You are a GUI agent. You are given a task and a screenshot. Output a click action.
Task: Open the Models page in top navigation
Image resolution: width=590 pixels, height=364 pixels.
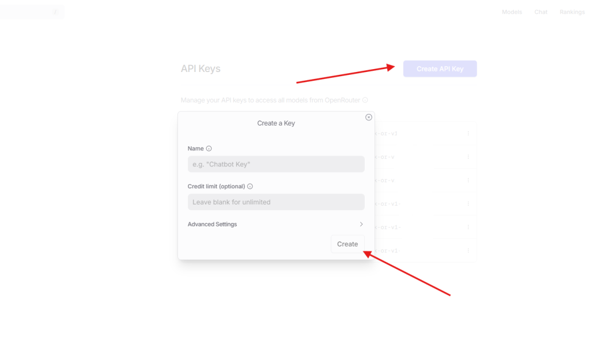point(512,12)
